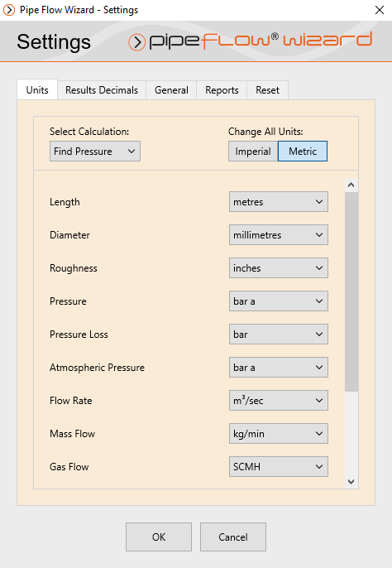Click the Pressure Loss label
Viewport: 392px width, 568px height.
[79, 335]
